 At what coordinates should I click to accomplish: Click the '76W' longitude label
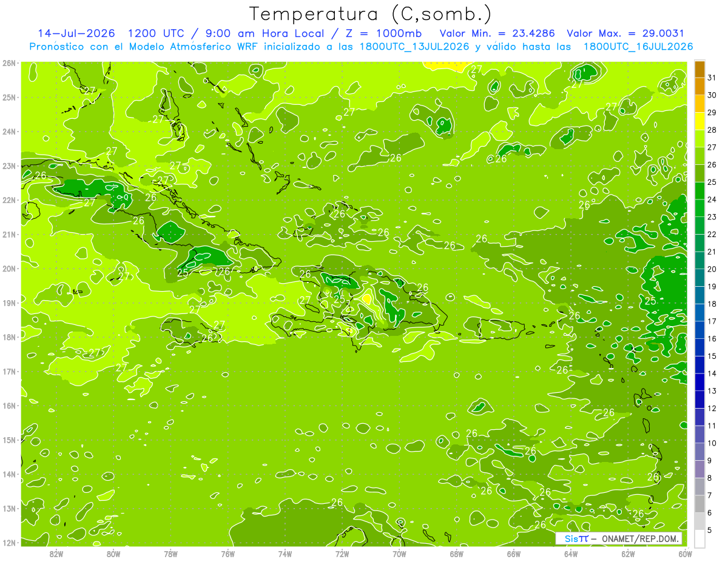coord(228,553)
